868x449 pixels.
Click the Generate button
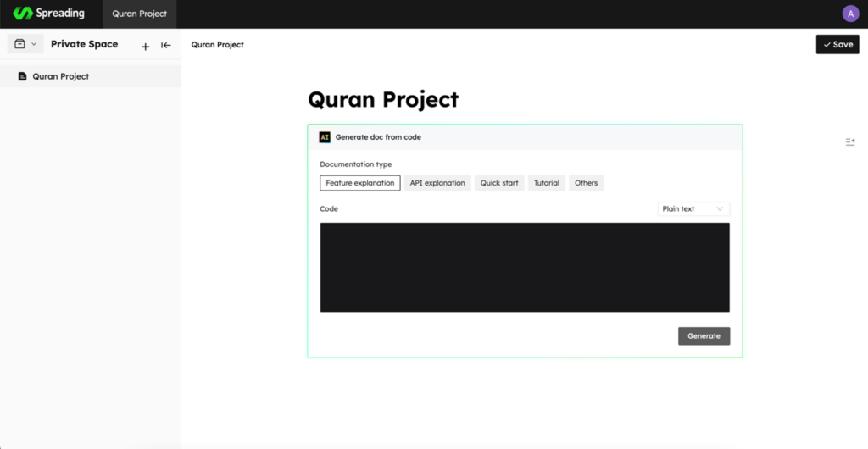point(704,336)
